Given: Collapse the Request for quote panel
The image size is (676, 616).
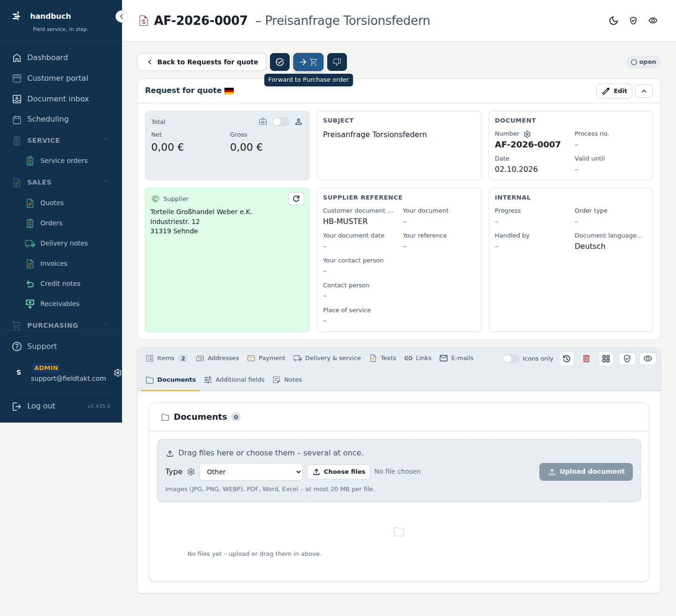Looking at the screenshot, I should pos(644,91).
